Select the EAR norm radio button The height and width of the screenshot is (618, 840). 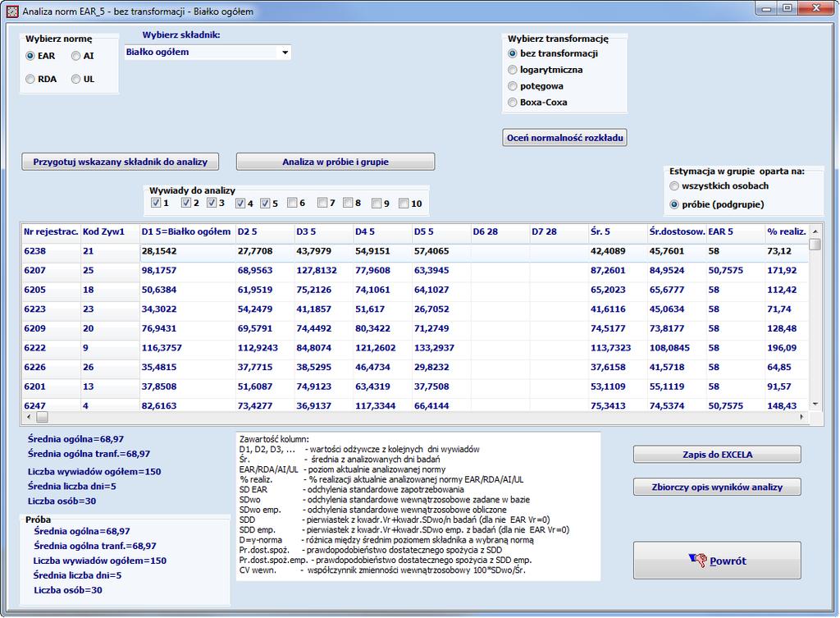30,56
